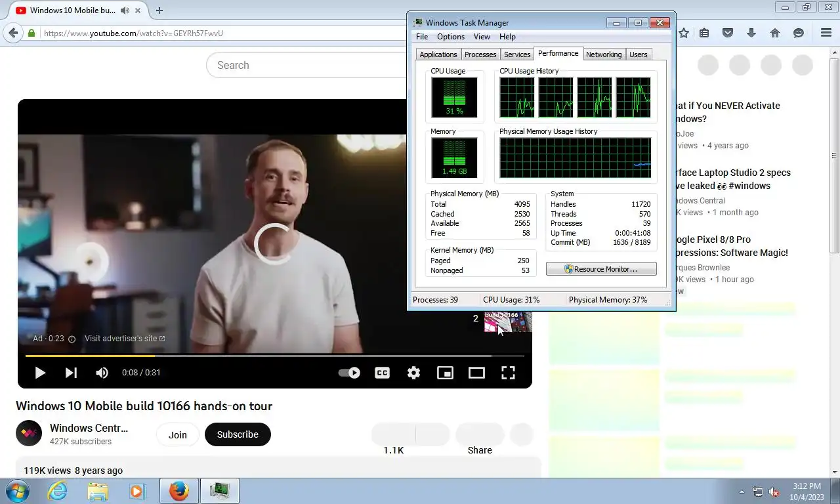Activate the miniplayer icon
840x504 pixels.
[445, 373]
